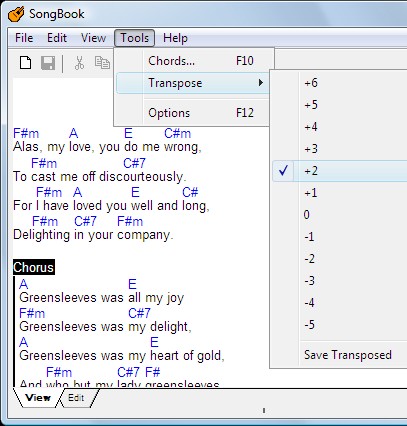Click lyric "Delighting in your company."
Viewport: 407px width, 426px height.
(93, 235)
